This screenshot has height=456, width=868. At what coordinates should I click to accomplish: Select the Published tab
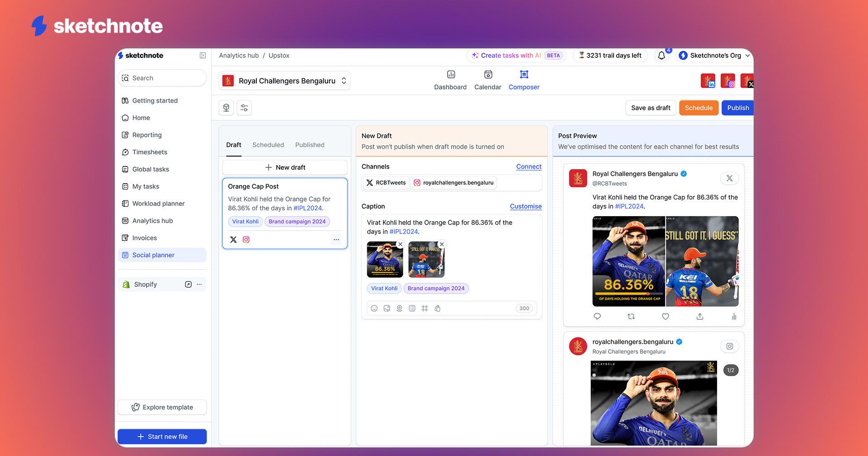pos(310,145)
